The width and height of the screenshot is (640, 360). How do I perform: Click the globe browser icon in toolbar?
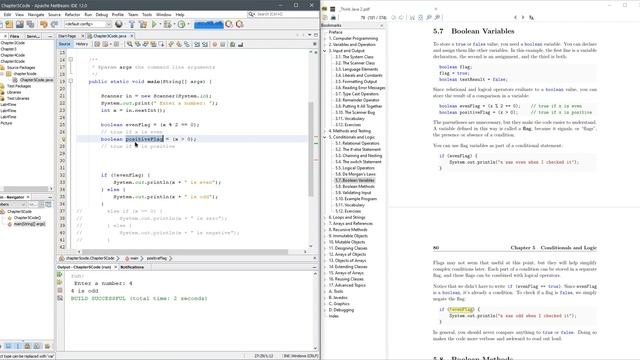coord(118,24)
